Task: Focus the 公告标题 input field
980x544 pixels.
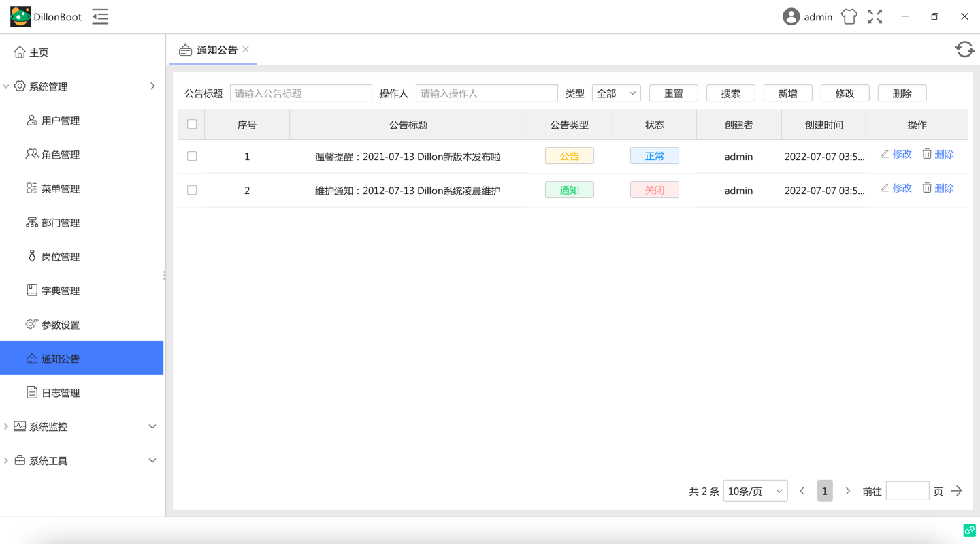Action: pos(301,93)
